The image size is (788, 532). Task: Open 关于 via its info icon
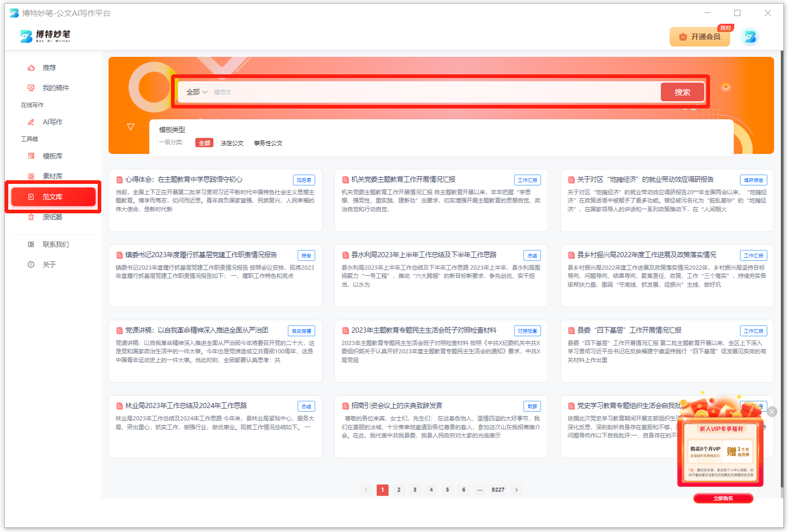pos(31,264)
